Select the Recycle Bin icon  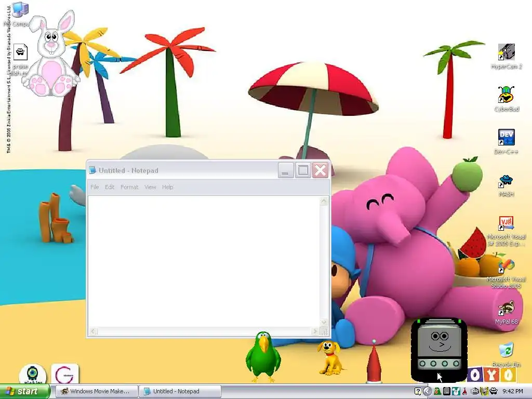506,355
